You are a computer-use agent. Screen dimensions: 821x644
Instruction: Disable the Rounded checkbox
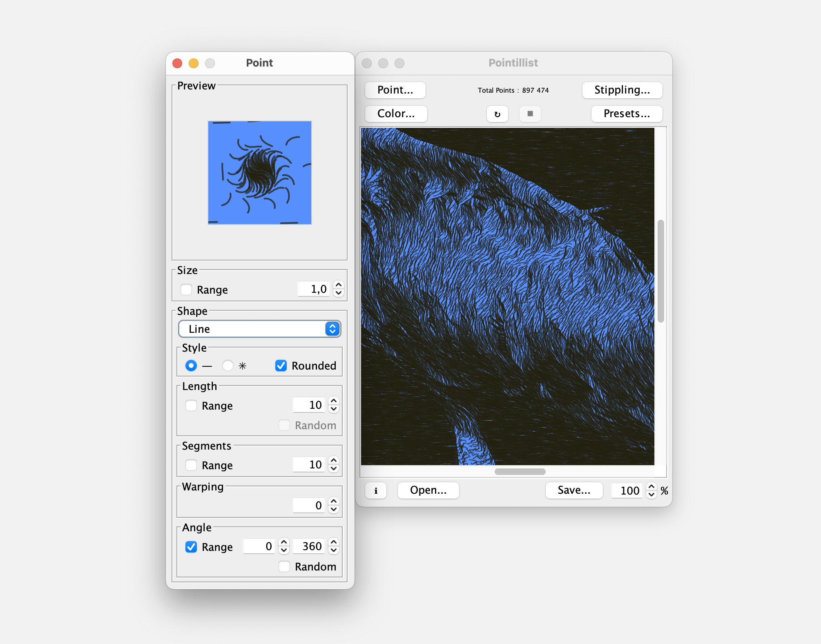[x=281, y=365]
